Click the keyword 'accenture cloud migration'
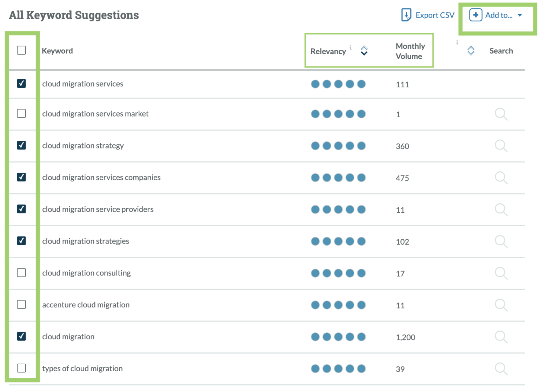Image resolution: width=539 pixels, height=392 pixels. (86, 305)
